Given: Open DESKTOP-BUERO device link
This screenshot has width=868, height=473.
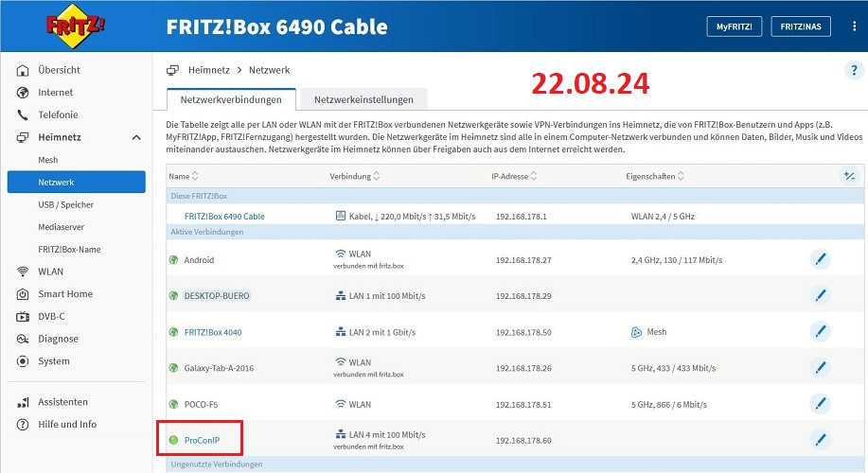Looking at the screenshot, I should (217, 296).
